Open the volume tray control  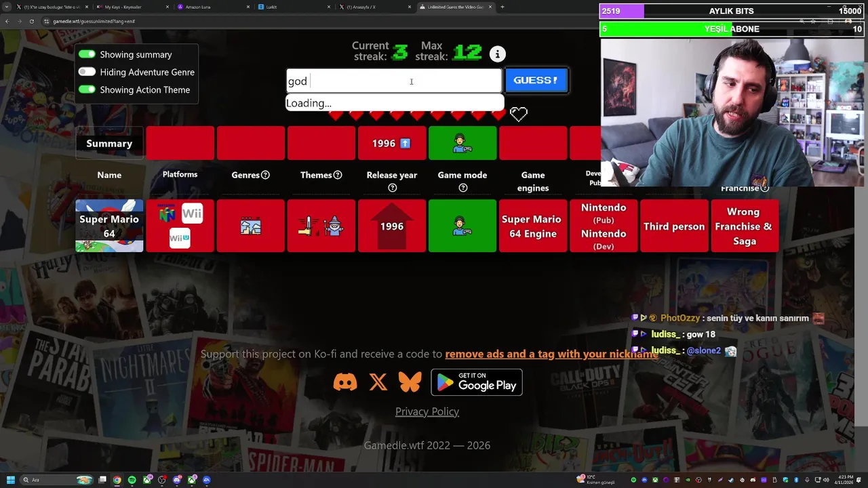[825, 480]
